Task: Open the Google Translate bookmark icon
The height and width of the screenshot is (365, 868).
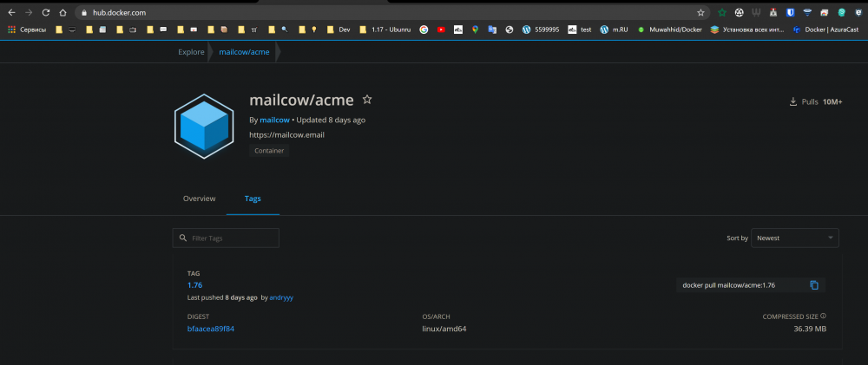Action: 492,29
